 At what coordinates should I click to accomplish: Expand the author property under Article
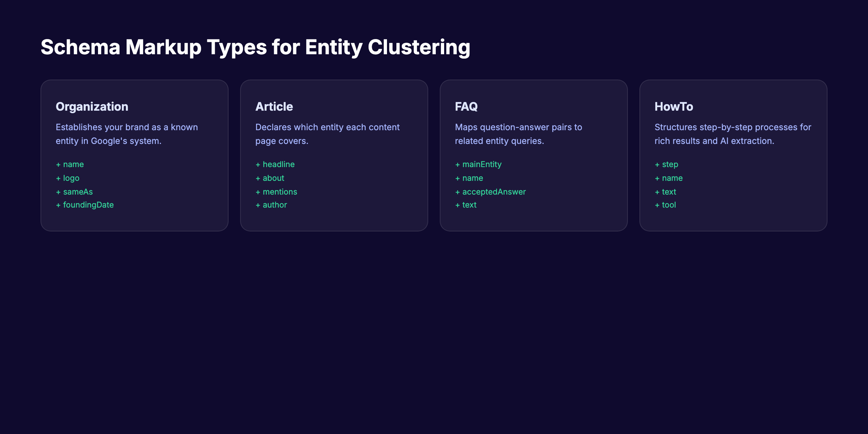point(271,205)
